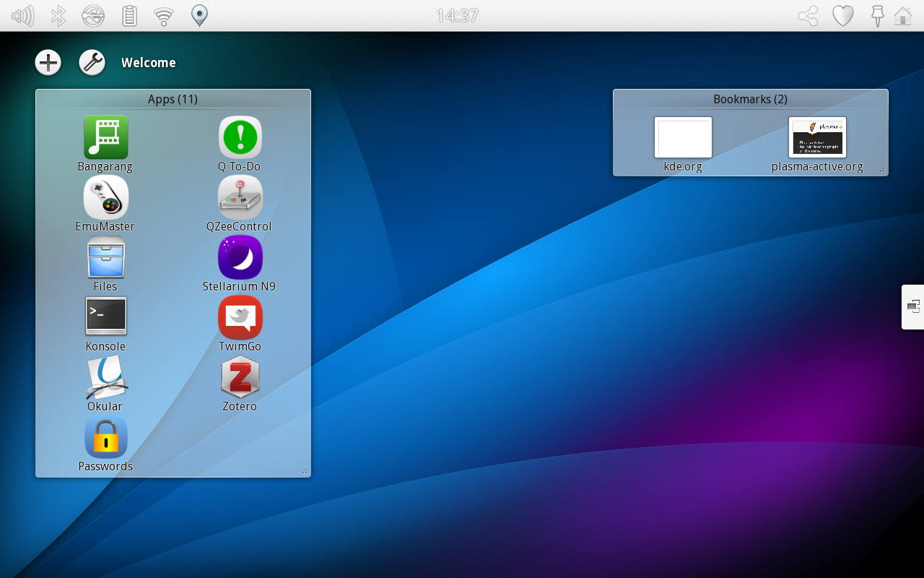Viewport: 924px width, 578px height.
Task: Open Okular document viewer
Action: tap(105, 377)
